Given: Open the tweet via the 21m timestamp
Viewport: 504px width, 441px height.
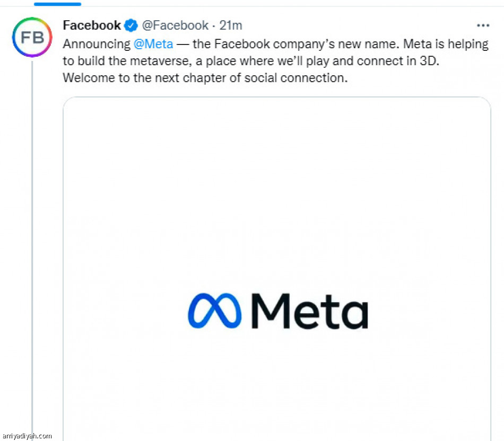Looking at the screenshot, I should 231,25.
